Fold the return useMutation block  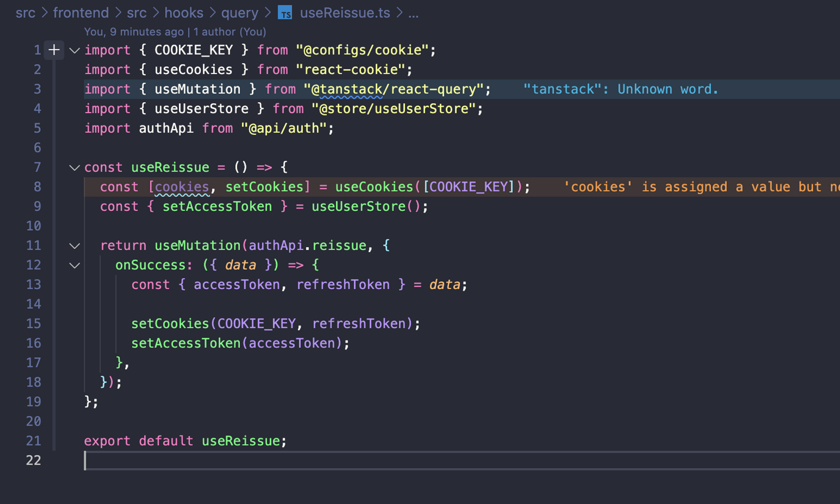click(x=74, y=246)
